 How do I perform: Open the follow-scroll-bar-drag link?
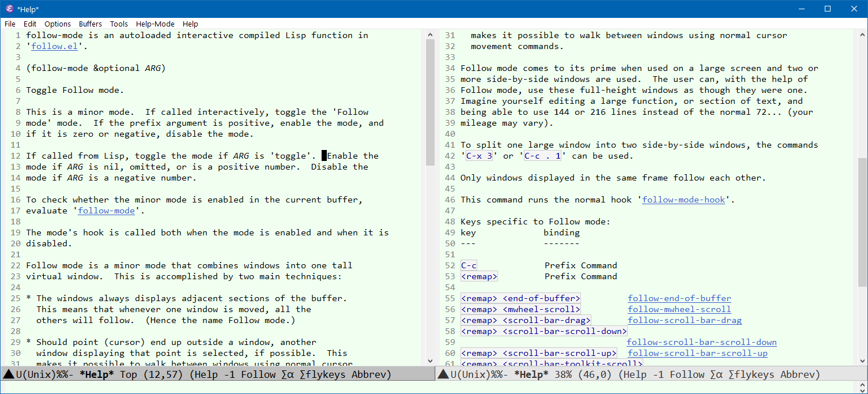click(685, 320)
